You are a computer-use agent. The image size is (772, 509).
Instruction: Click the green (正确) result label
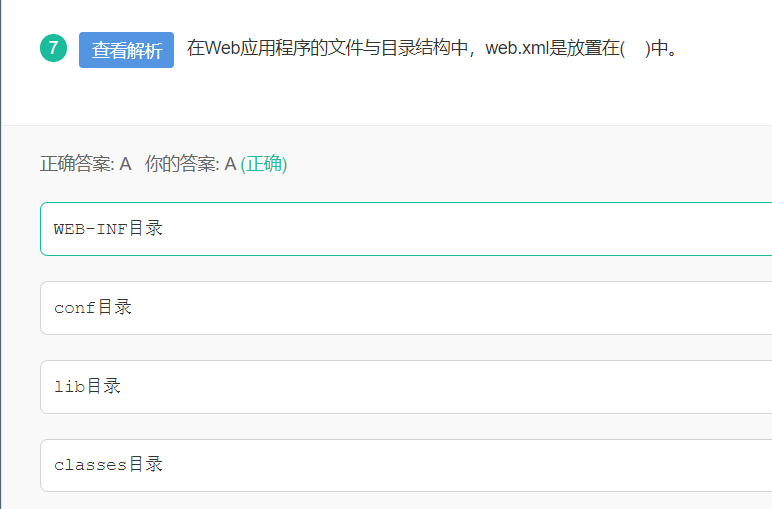pyautogui.click(x=264, y=164)
